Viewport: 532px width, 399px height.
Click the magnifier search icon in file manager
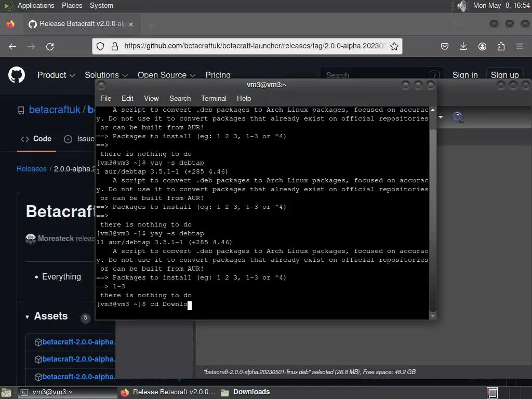coord(458,117)
